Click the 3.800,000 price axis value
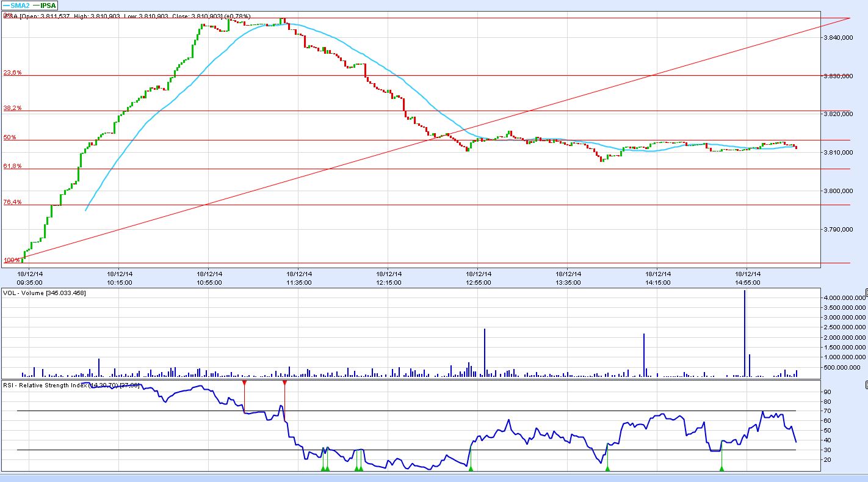 click(x=838, y=191)
